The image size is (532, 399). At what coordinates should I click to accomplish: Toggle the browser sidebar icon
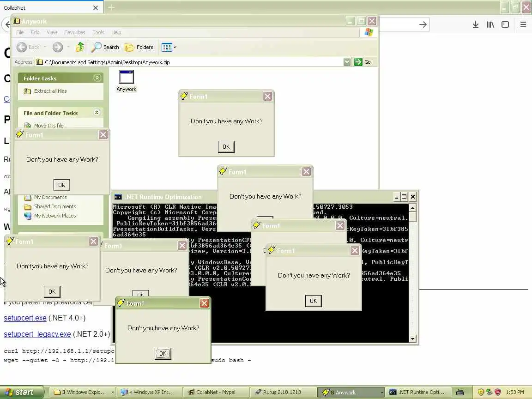tap(505, 24)
